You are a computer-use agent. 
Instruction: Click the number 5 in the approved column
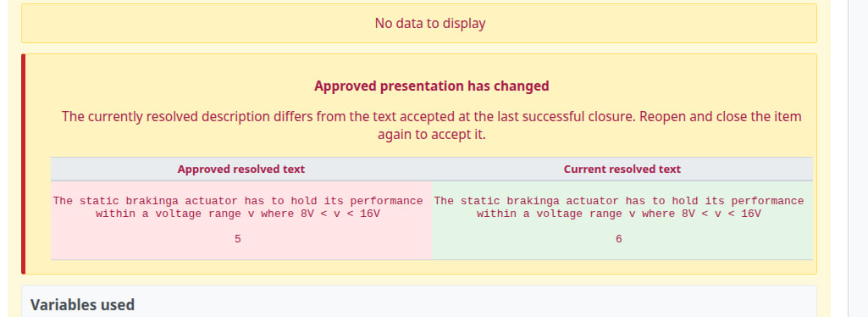(237, 239)
